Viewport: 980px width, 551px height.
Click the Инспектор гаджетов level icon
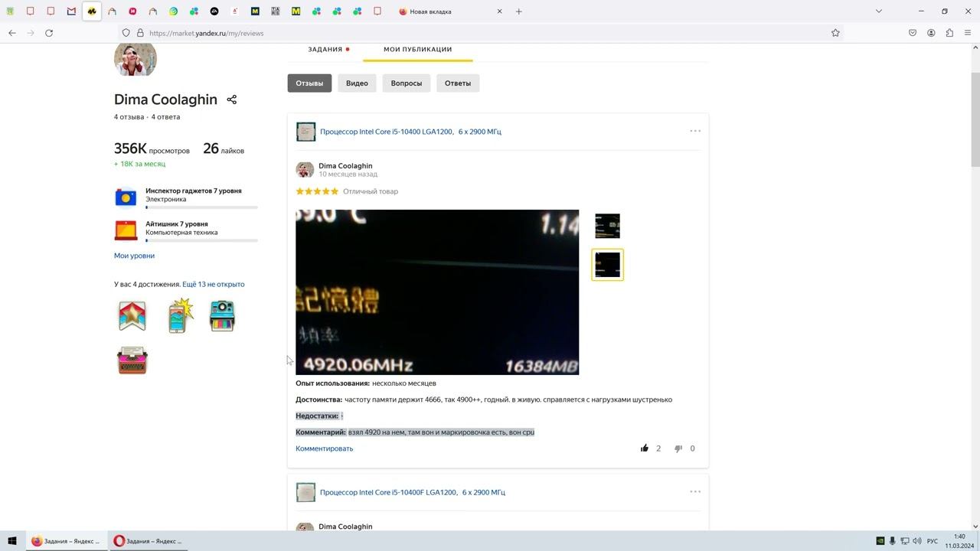(x=126, y=197)
